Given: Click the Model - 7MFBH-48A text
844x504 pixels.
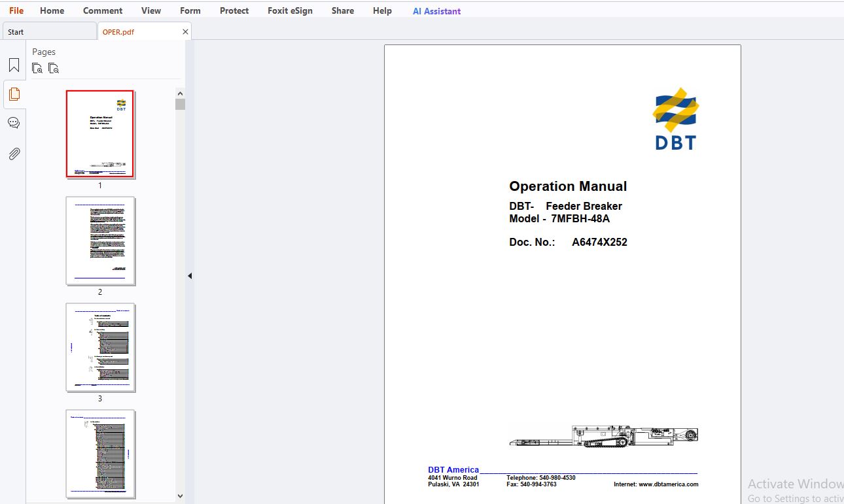Looking at the screenshot, I should pos(559,219).
